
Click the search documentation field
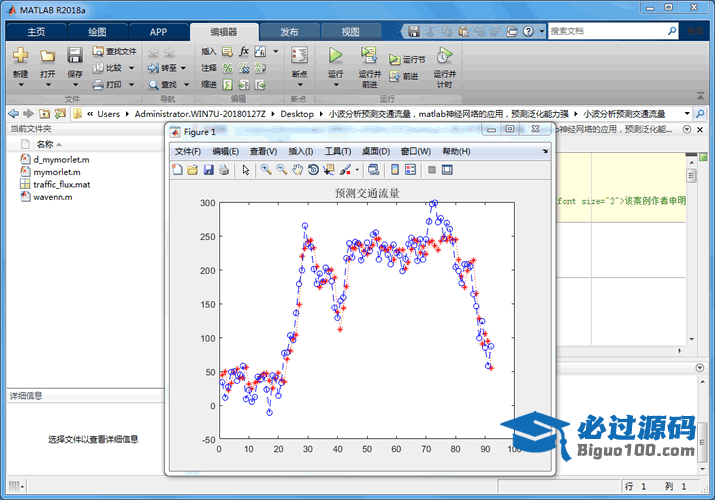[607, 31]
